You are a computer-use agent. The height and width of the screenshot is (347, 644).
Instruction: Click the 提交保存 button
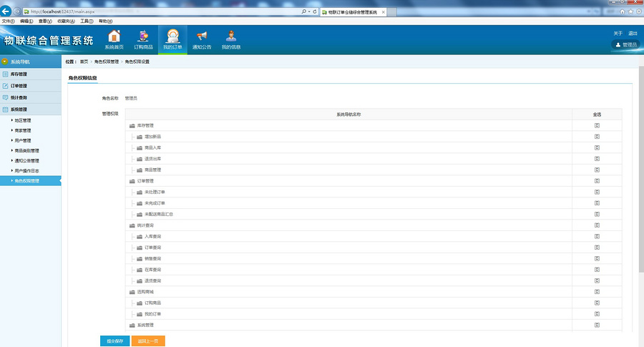point(115,341)
